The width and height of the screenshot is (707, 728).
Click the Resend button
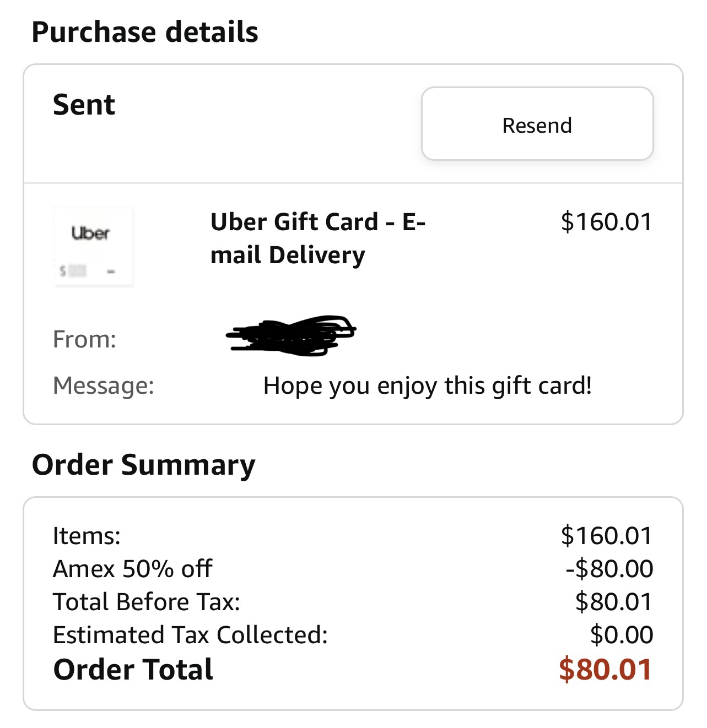tap(537, 124)
